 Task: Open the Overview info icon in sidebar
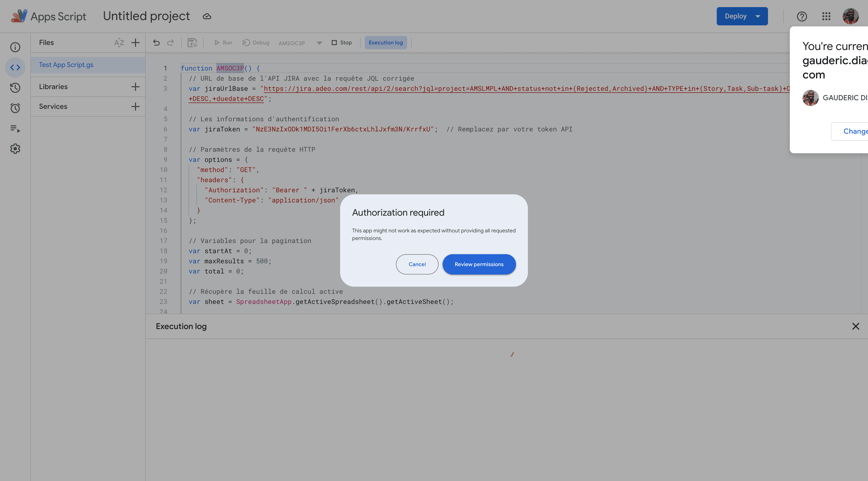pyautogui.click(x=15, y=47)
